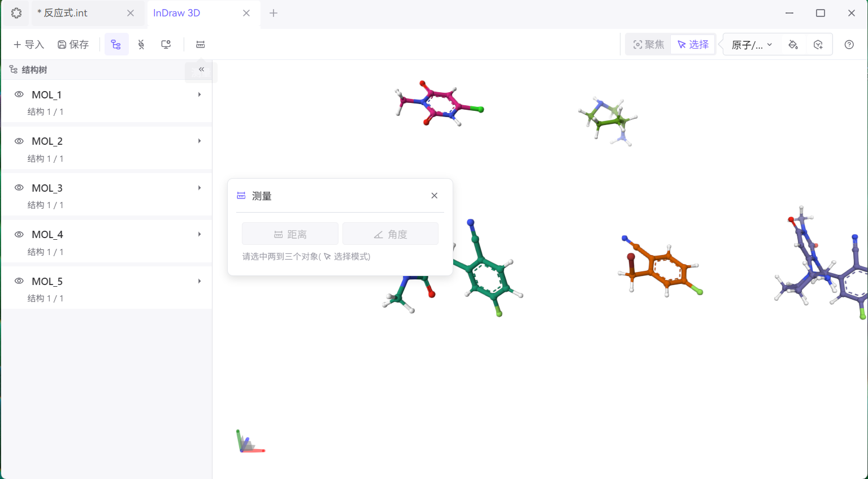This screenshot has width=868, height=479.
Task: Open the help (?) icon
Action: [x=849, y=44]
